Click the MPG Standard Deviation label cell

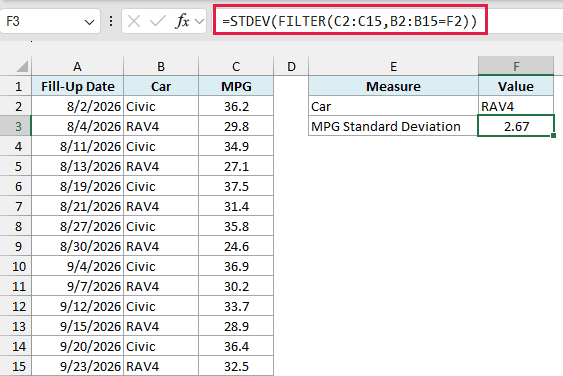(x=394, y=126)
